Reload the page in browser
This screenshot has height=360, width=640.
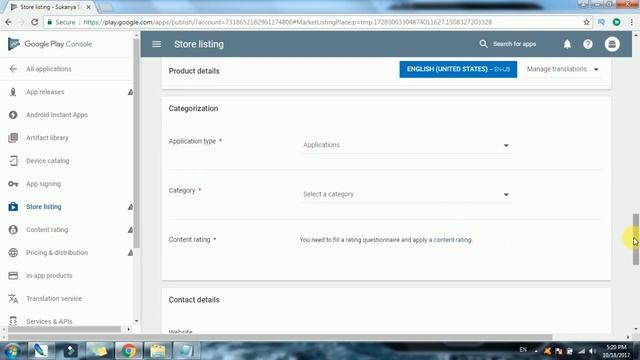35,22
